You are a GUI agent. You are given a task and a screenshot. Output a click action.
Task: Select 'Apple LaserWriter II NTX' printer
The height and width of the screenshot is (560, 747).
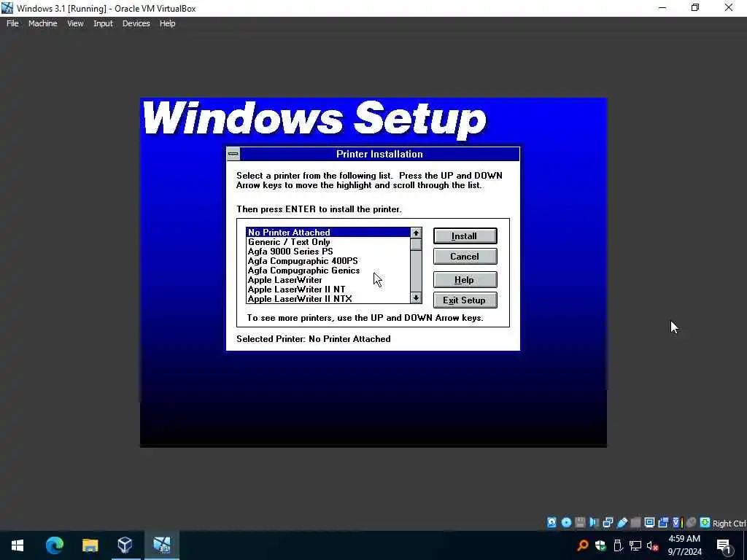tap(328, 299)
